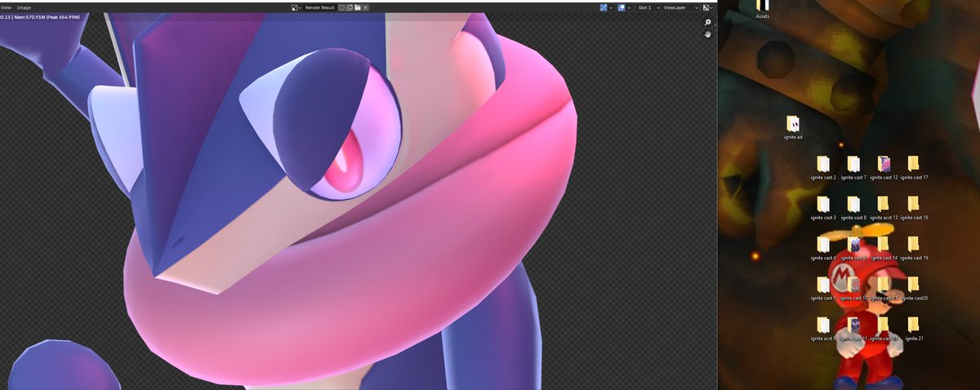Expand the gizmo options dropdown arrow
Screen dimensions: 980x390
click(612, 7)
